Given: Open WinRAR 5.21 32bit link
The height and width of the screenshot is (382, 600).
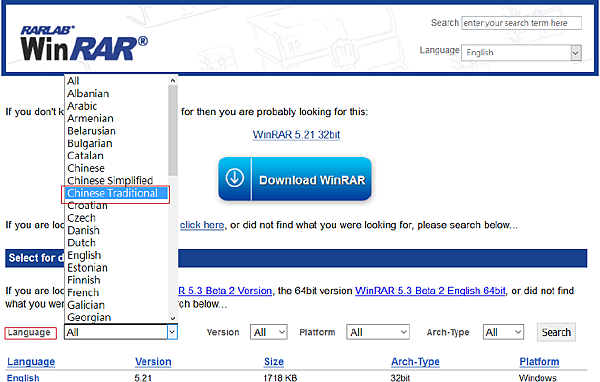Looking at the screenshot, I should [x=296, y=135].
